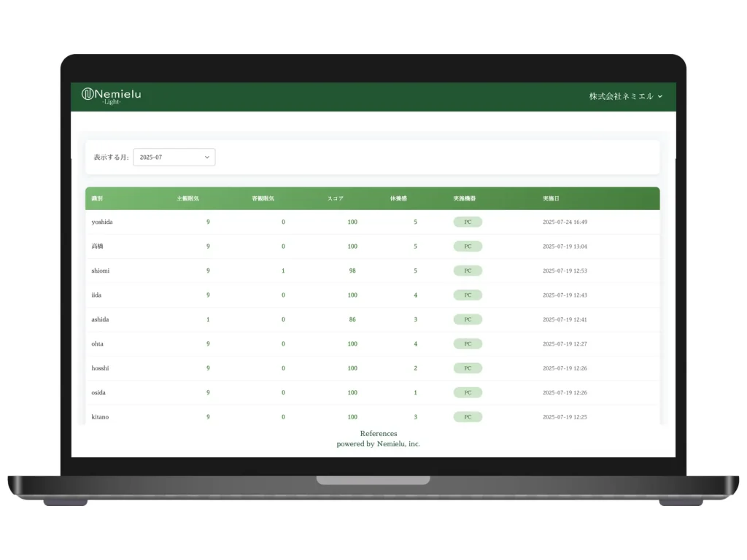Sort by the 客観眠気 column header
This screenshot has width=747, height=560.
[x=263, y=198]
